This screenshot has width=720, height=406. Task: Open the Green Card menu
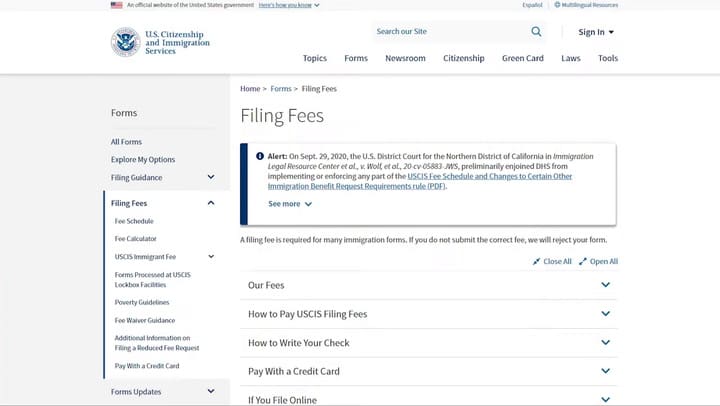pos(523,58)
